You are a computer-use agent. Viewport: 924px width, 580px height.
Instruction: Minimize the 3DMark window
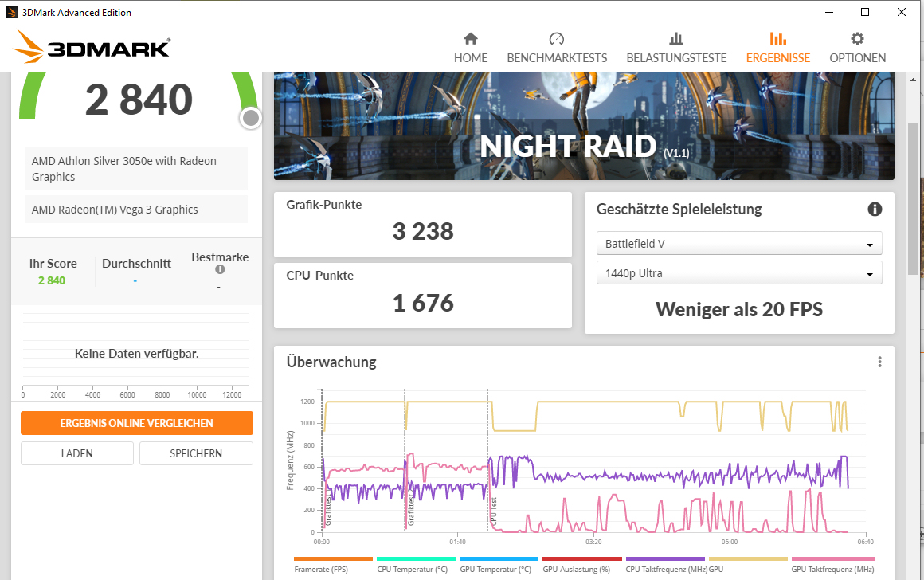click(829, 13)
